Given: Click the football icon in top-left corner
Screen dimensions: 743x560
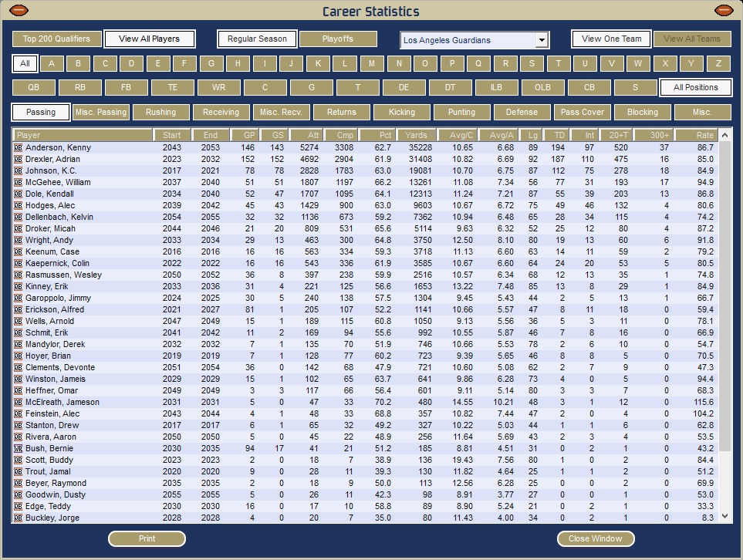Looking at the screenshot, I should 19,11.
